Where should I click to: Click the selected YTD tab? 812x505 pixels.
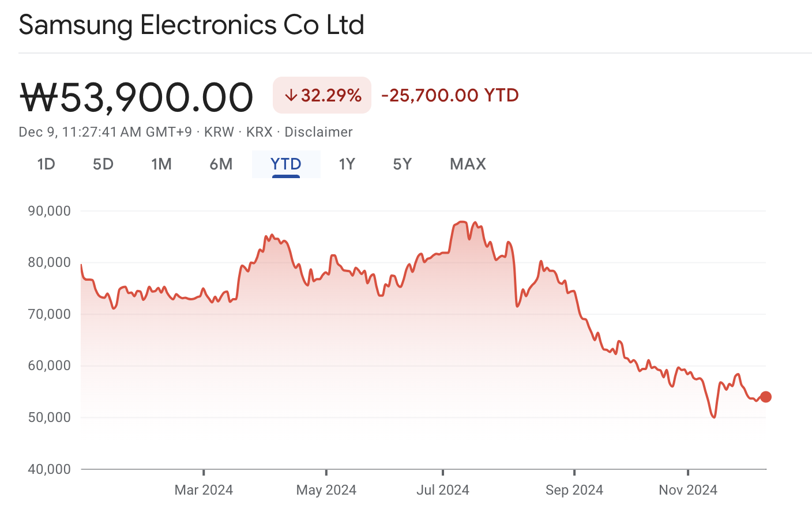[x=286, y=164]
